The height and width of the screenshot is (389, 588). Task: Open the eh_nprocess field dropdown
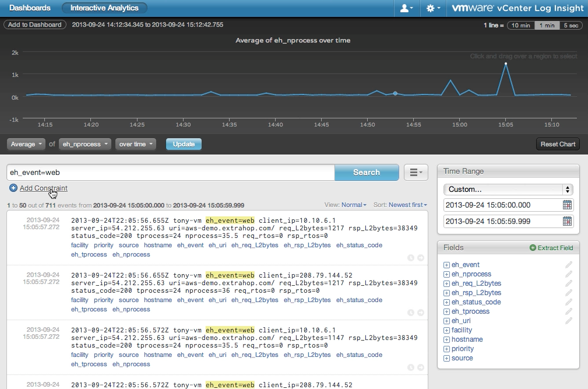[84, 144]
